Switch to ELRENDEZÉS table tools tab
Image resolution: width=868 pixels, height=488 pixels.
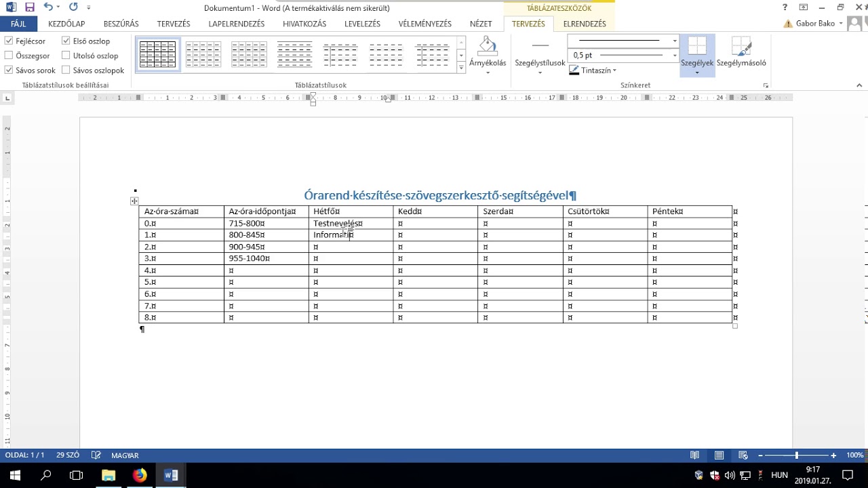click(x=585, y=24)
